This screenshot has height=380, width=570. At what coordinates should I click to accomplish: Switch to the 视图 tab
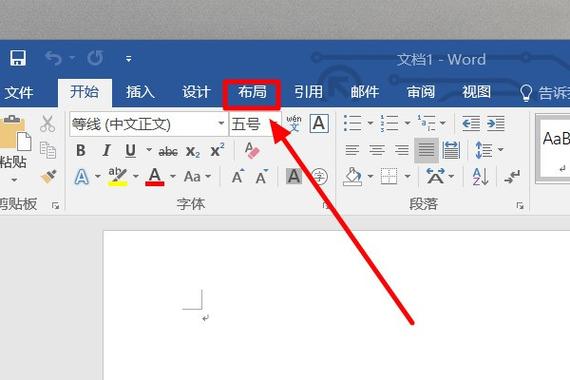477,92
